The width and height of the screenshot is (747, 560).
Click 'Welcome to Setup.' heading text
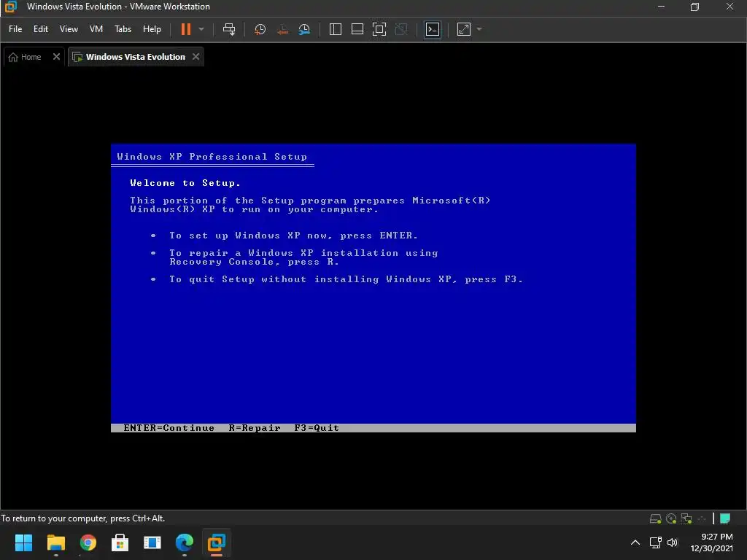(x=185, y=183)
